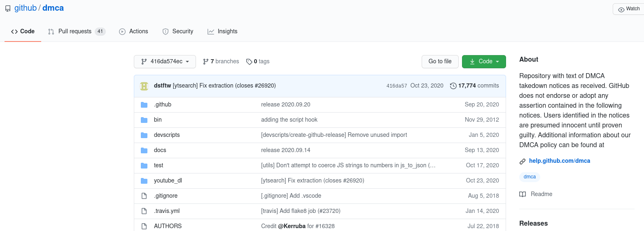Click the youtube_dl folder icon
644x231 pixels.
coord(144,180)
